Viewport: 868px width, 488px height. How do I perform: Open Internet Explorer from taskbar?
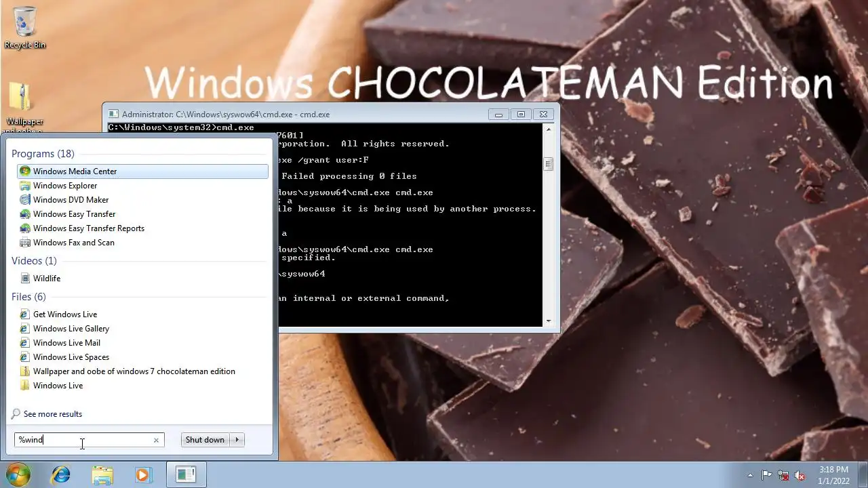[x=61, y=475]
